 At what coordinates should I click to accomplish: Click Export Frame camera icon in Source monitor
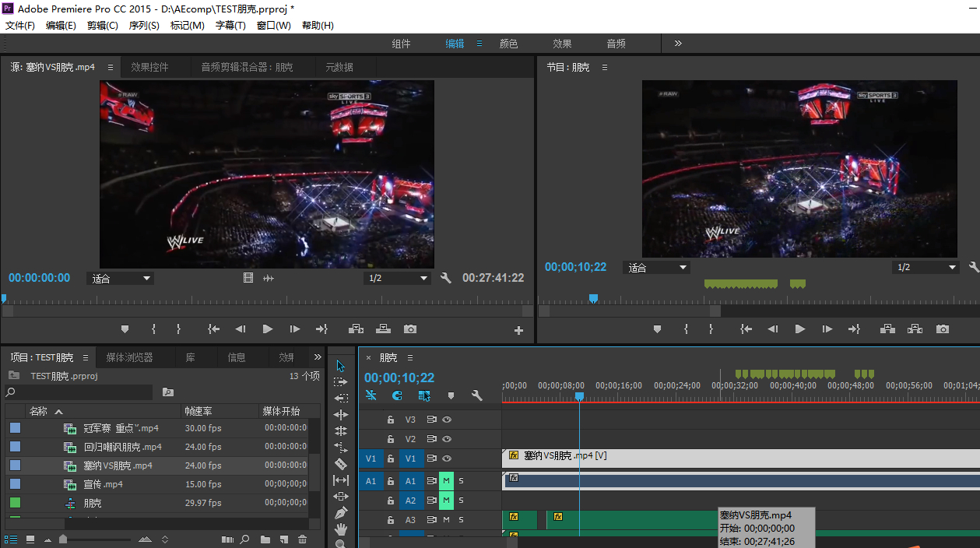coord(410,329)
